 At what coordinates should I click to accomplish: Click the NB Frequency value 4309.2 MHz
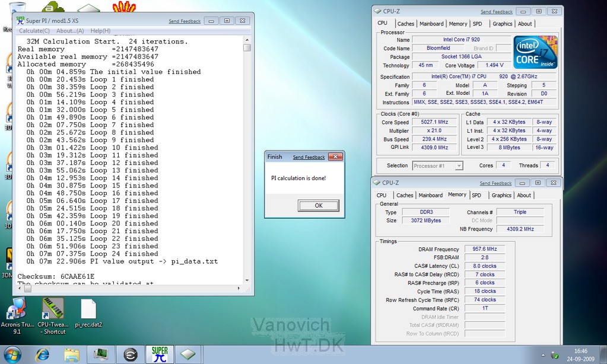pyautogui.click(x=520, y=229)
